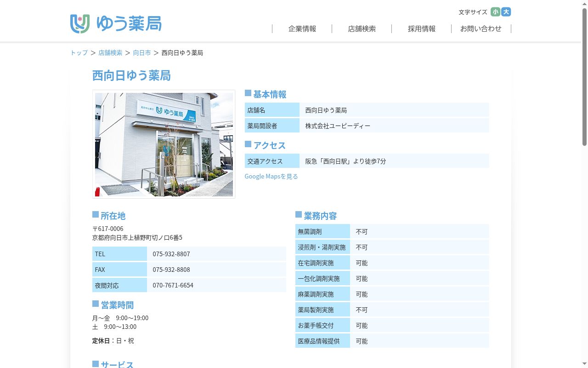The height and width of the screenshot is (368, 588).
Task: Click the お薬手帳交付 row label
Action: click(322, 326)
